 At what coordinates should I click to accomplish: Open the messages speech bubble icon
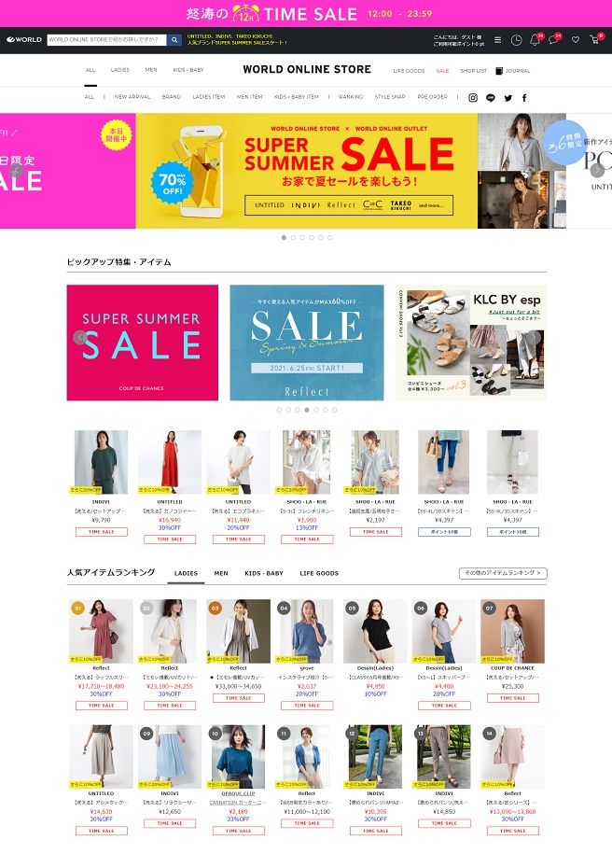[553, 40]
